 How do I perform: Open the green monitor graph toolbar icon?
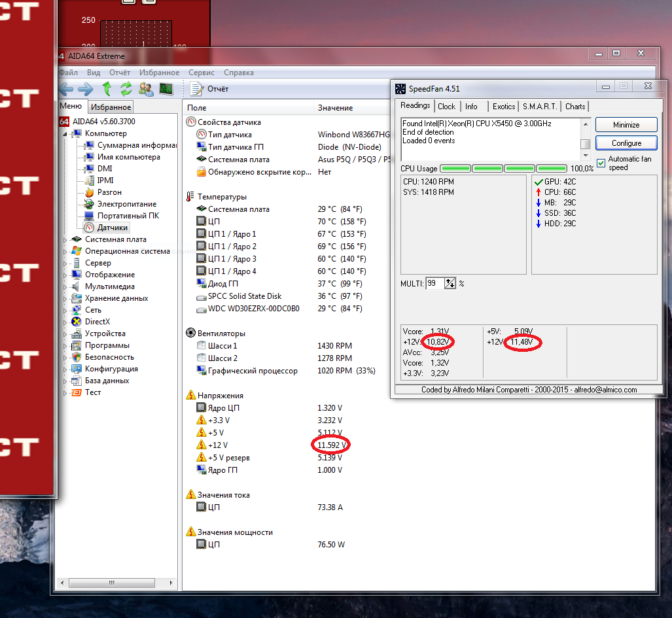pyautogui.click(x=166, y=89)
